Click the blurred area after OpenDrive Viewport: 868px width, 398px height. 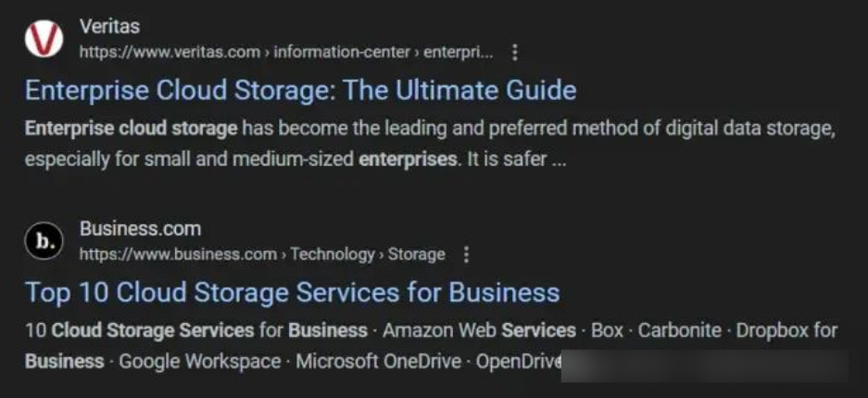pos(705,366)
